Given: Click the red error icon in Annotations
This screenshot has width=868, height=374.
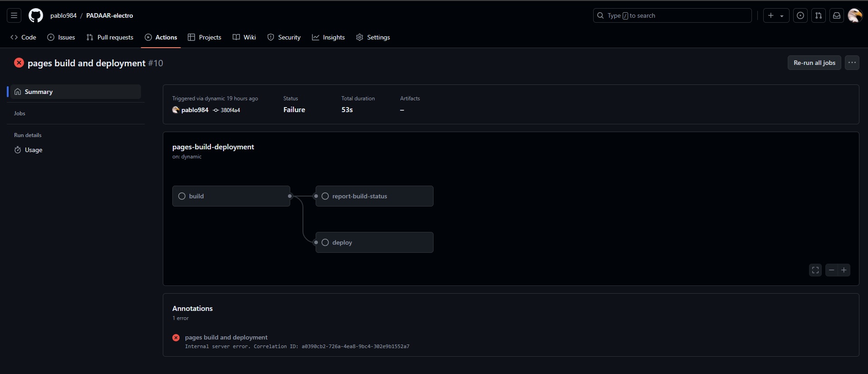Looking at the screenshot, I should coord(176,338).
